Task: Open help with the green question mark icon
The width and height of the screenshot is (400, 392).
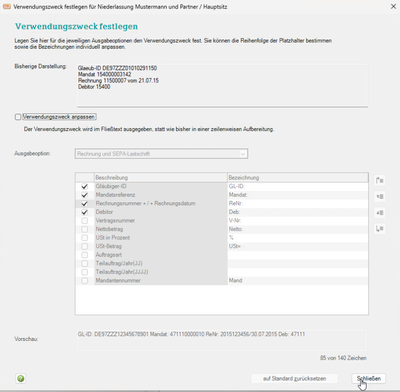Action: point(21,378)
